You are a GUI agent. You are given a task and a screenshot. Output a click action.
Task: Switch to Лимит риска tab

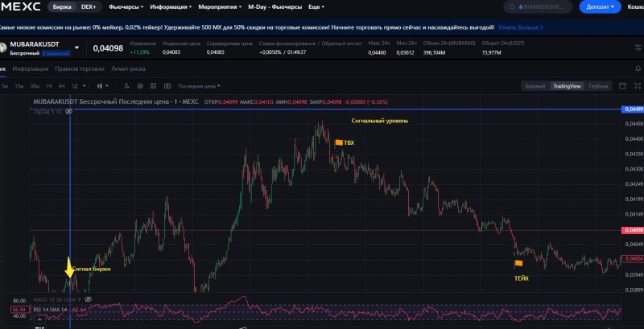coord(128,69)
